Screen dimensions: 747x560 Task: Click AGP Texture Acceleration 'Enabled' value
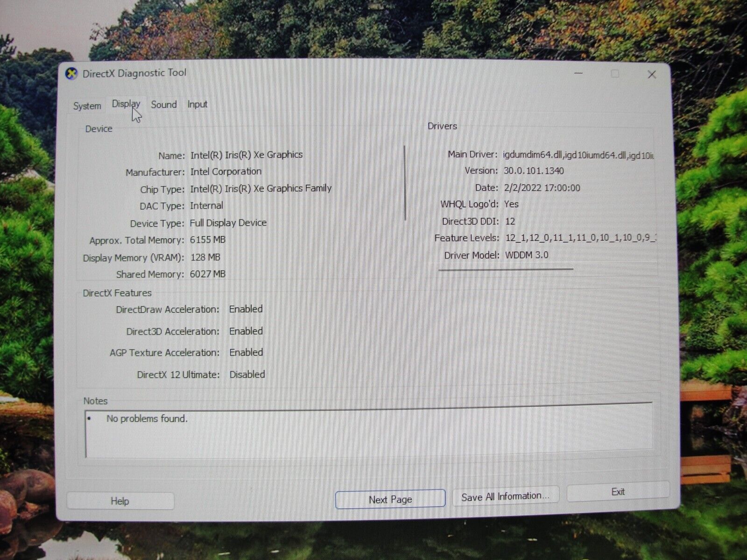(x=246, y=353)
